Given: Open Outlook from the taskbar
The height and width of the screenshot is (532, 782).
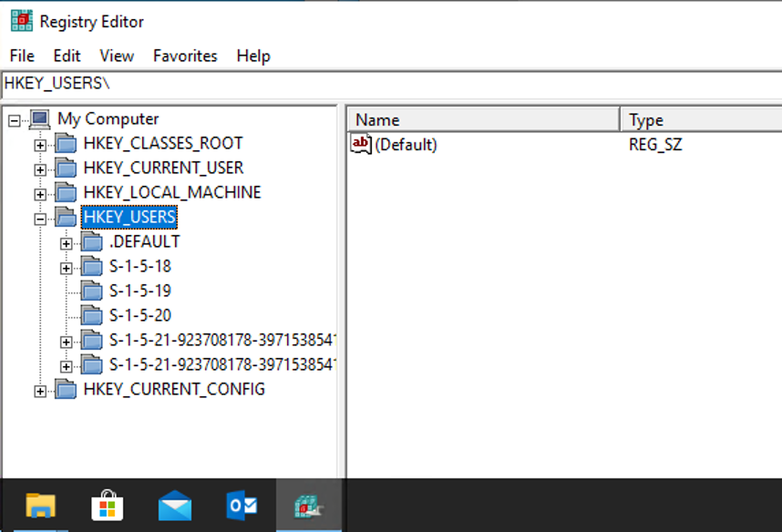Looking at the screenshot, I should point(242,506).
